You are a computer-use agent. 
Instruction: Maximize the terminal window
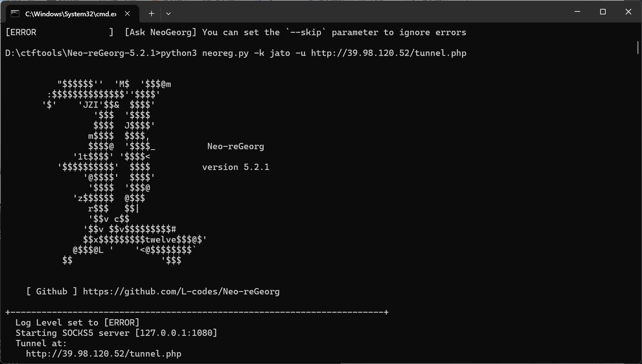pos(603,12)
